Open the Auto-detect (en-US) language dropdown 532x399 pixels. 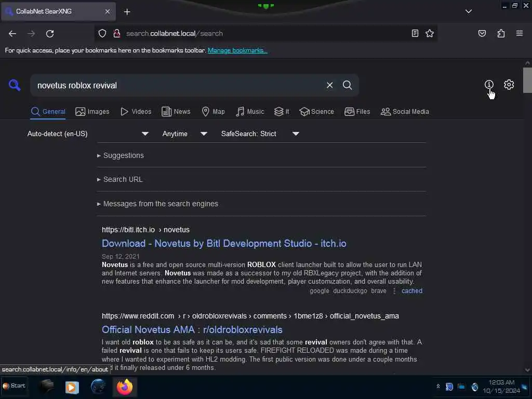click(88, 134)
